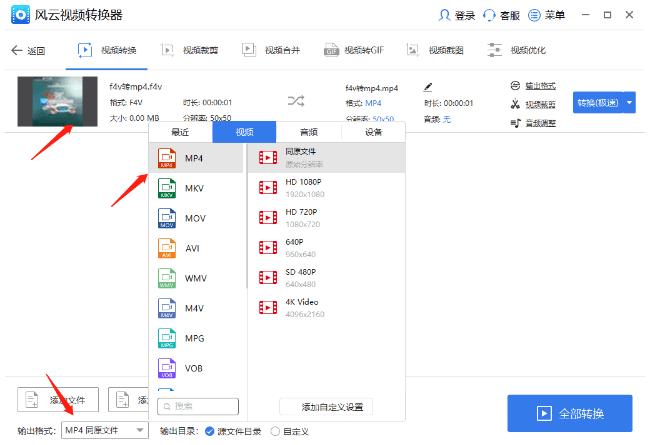Select 同原文件 resolution preset
The image size is (649, 445).
327,158
